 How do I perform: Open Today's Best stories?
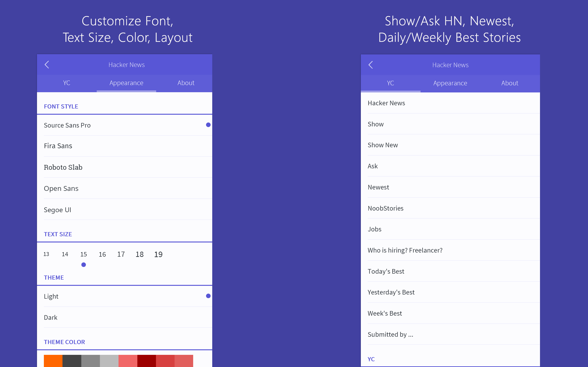pos(386,271)
